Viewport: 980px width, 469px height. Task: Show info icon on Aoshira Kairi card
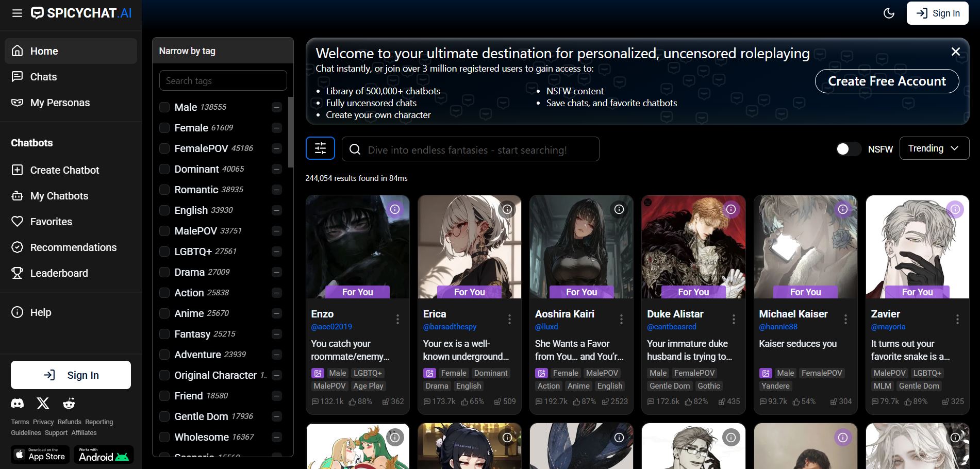coord(619,209)
